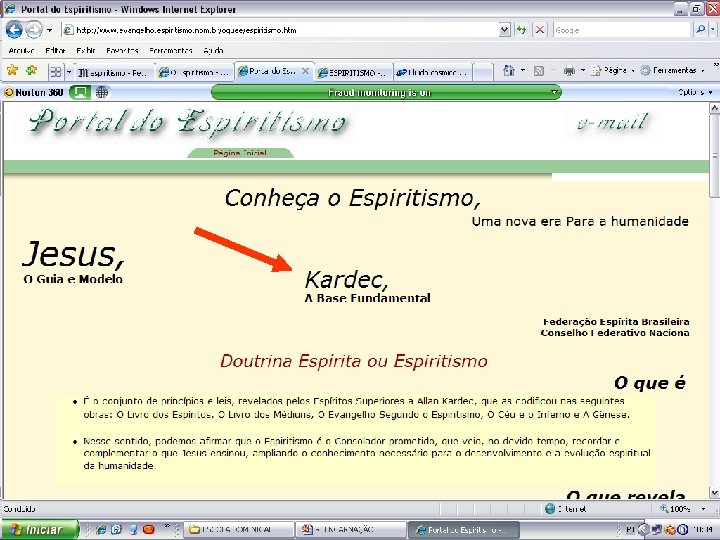Viewport: 720px width, 540px height.
Task: Open the Exibir menu
Action: 86,51
